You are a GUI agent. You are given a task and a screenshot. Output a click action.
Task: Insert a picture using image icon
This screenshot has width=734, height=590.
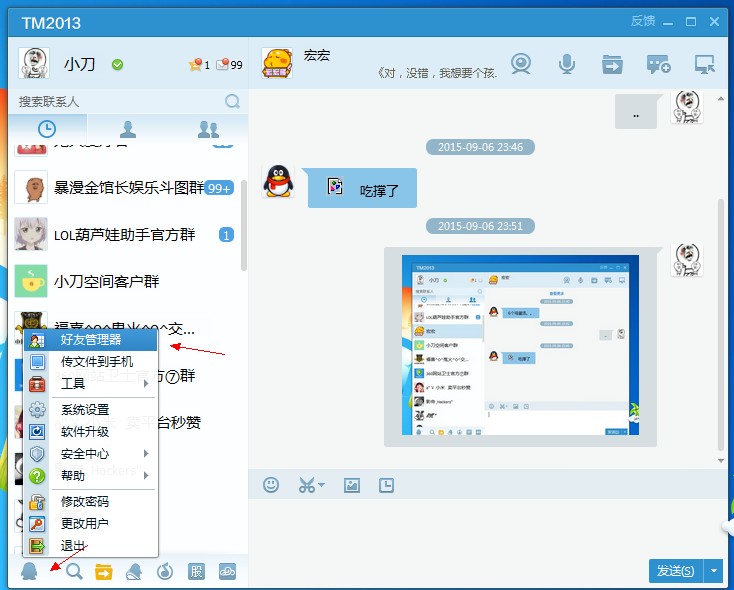352,485
